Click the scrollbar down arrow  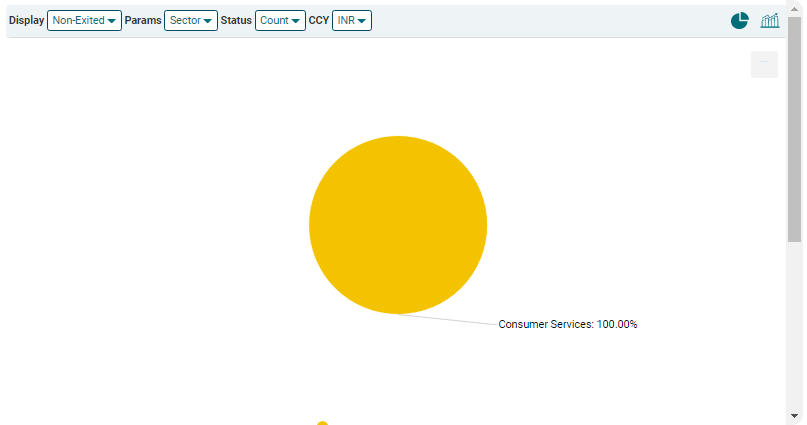(x=795, y=415)
